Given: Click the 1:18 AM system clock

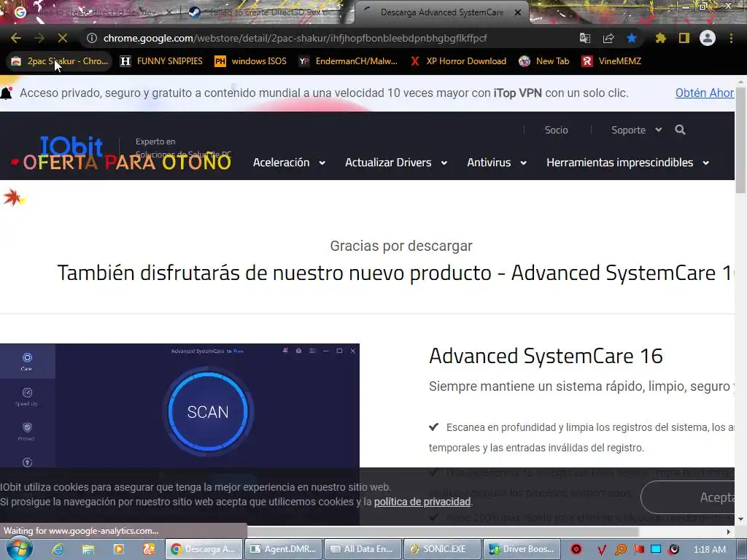Looking at the screenshot, I should coord(710,550).
